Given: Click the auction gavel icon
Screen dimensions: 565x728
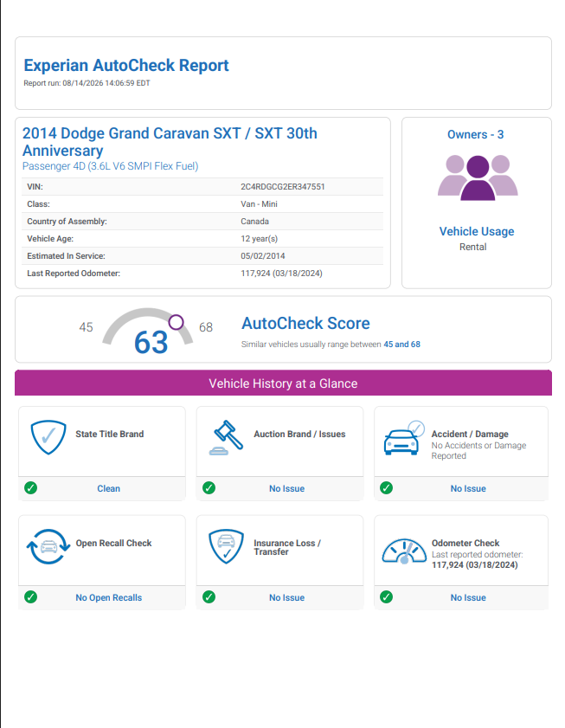Looking at the screenshot, I should point(226,437).
